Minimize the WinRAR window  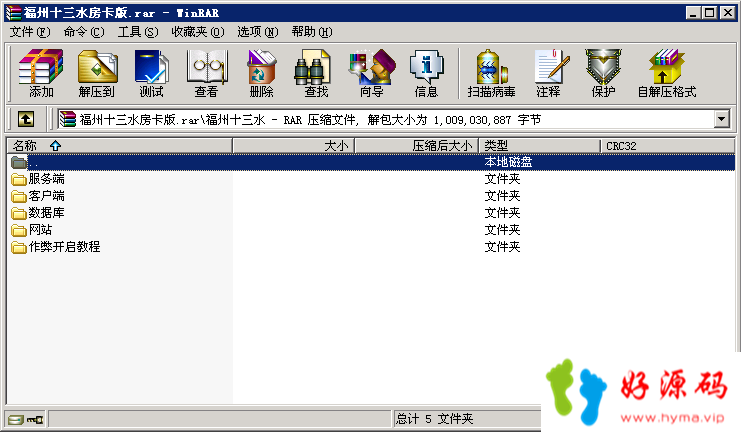coord(693,13)
